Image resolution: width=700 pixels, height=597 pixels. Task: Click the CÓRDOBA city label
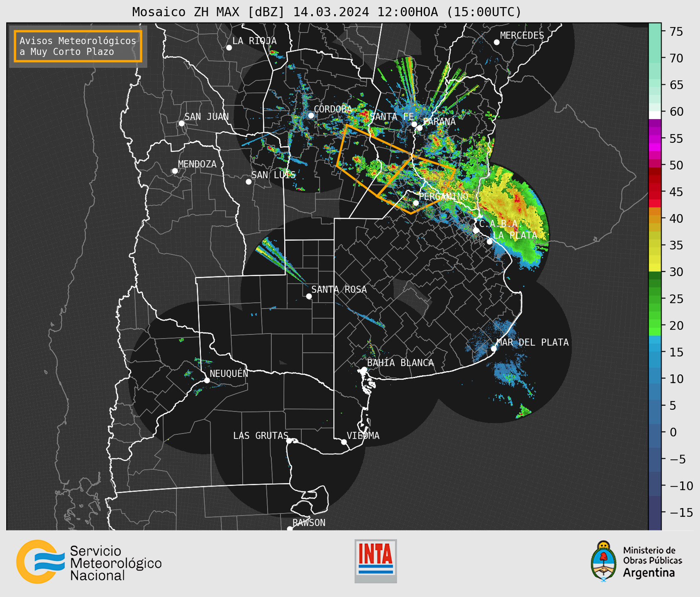333,109
